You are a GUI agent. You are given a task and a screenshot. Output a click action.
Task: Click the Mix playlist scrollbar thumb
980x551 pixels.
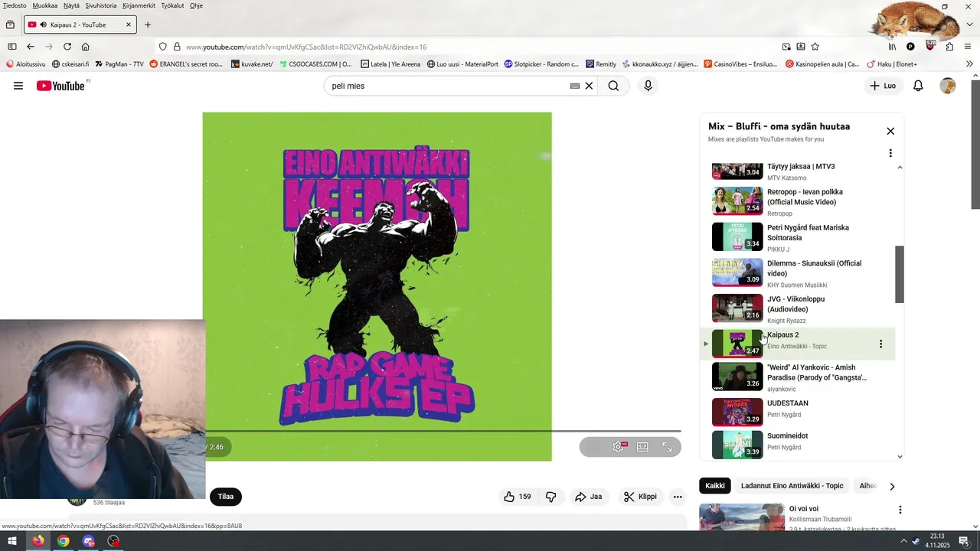coord(900,275)
